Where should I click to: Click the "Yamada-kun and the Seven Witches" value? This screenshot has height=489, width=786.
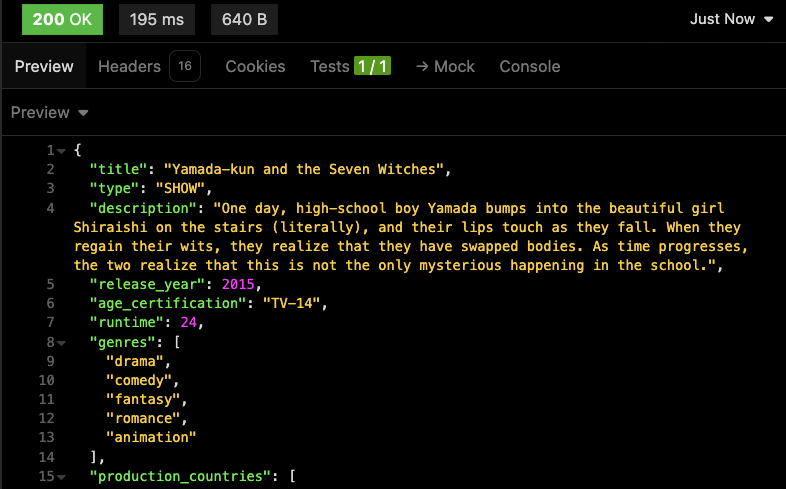(304, 169)
